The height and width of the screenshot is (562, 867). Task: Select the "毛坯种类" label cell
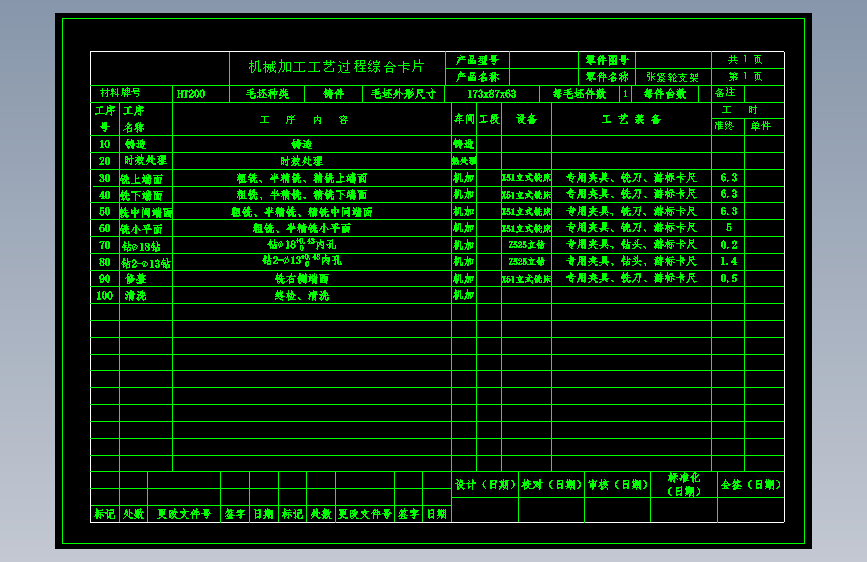pyautogui.click(x=267, y=94)
